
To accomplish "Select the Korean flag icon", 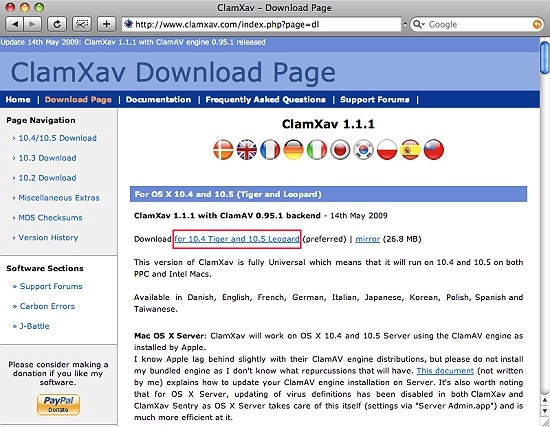I will 363,149.
